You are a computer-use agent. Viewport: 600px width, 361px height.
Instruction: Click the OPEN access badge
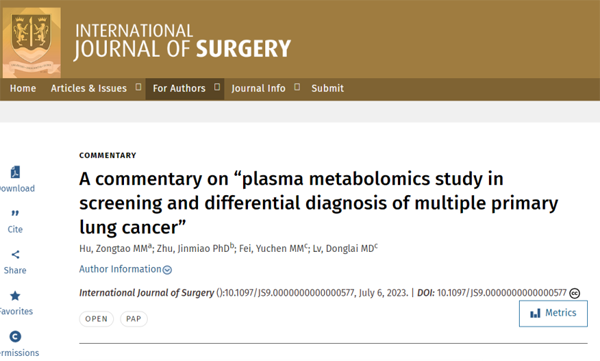[x=96, y=319]
